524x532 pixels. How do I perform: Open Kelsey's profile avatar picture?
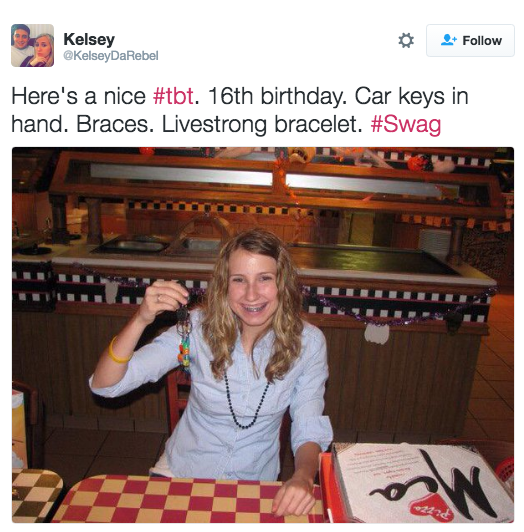(x=32, y=45)
